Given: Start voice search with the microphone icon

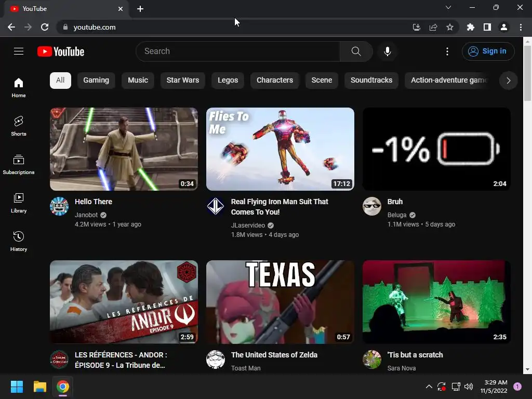Looking at the screenshot, I should 387,51.
